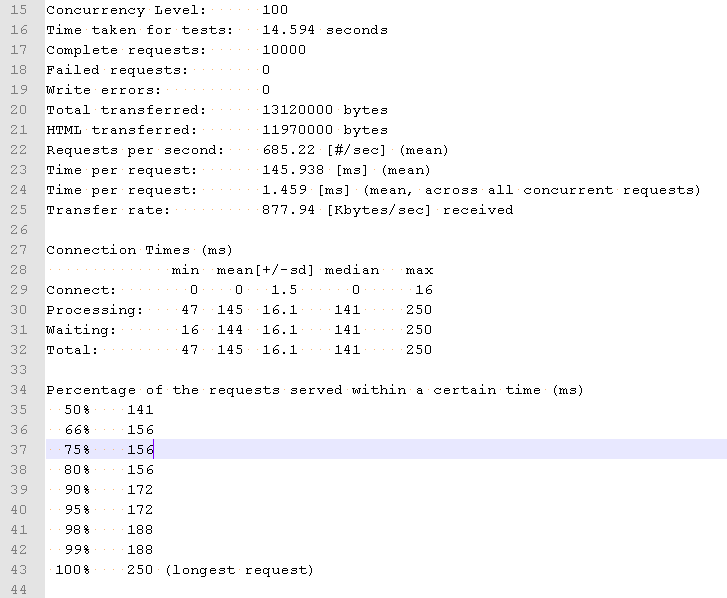Image resolution: width=727 pixels, height=598 pixels.
Task: Click the 'Requests per second:' label
Action: click(x=135, y=150)
